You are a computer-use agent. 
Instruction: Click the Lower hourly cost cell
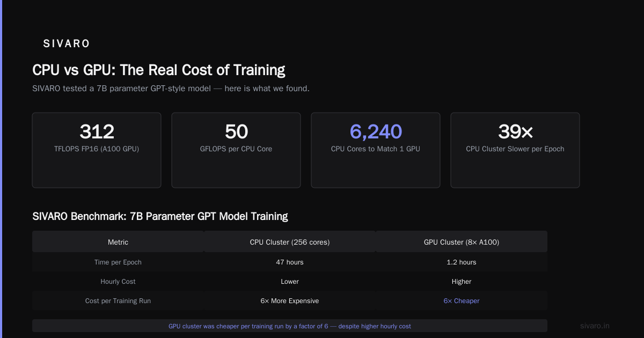tap(290, 282)
